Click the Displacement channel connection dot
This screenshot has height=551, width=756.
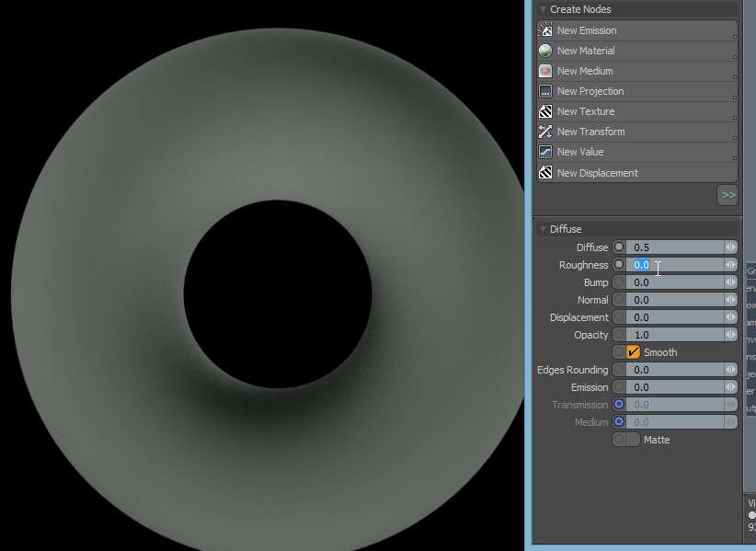[619, 316]
